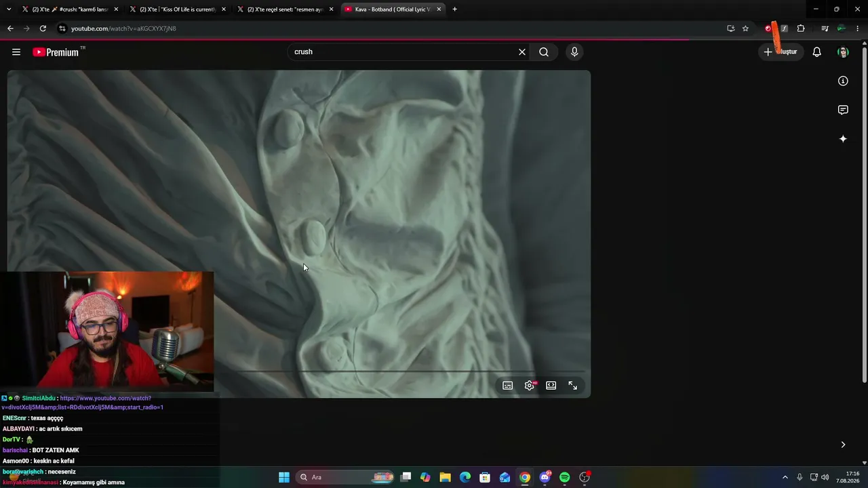Select chat message "BOT ZATEN AMK"
The image size is (868, 488).
tap(56, 450)
